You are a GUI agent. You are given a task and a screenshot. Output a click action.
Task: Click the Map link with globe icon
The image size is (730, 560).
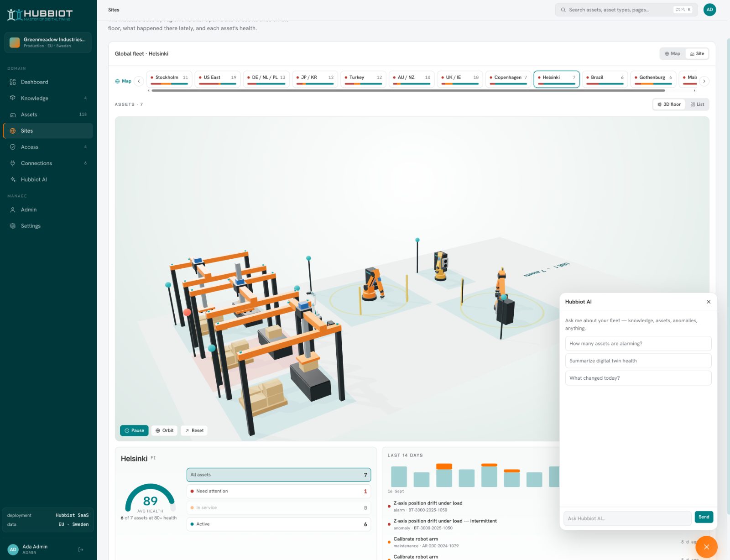123,81
